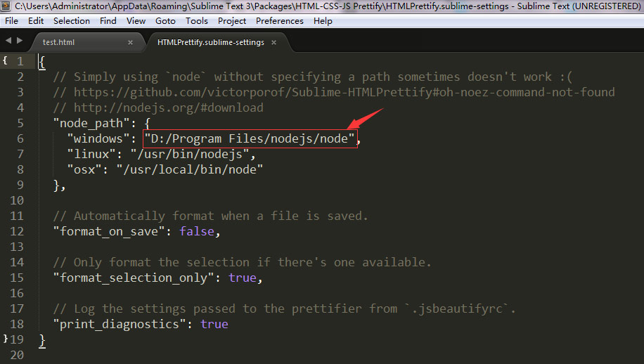
Task: Open the Goto menu
Action: (165, 21)
